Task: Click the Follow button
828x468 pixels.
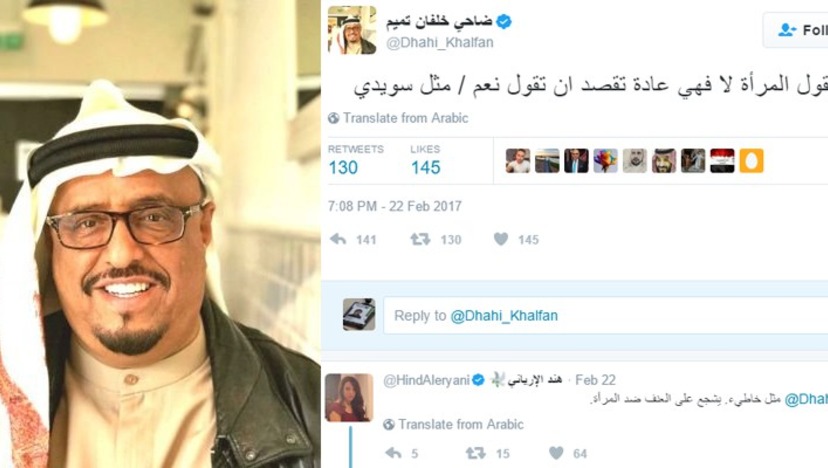Action: point(796,30)
